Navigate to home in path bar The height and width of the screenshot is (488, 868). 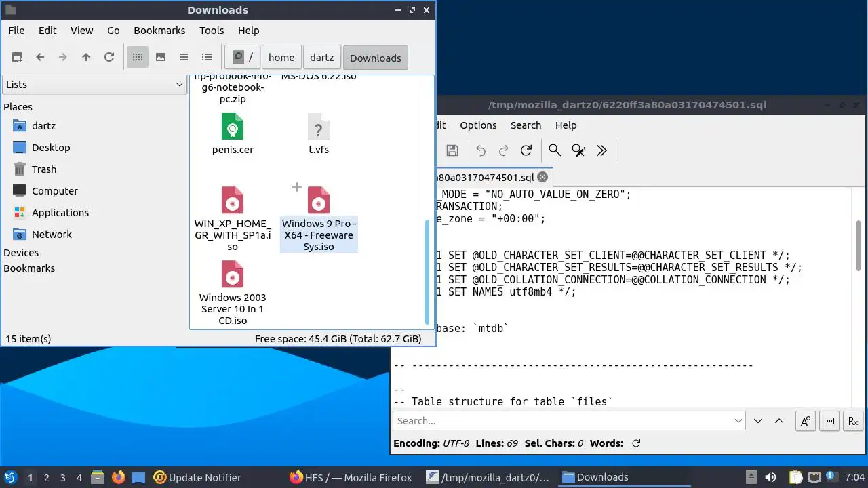[281, 58]
